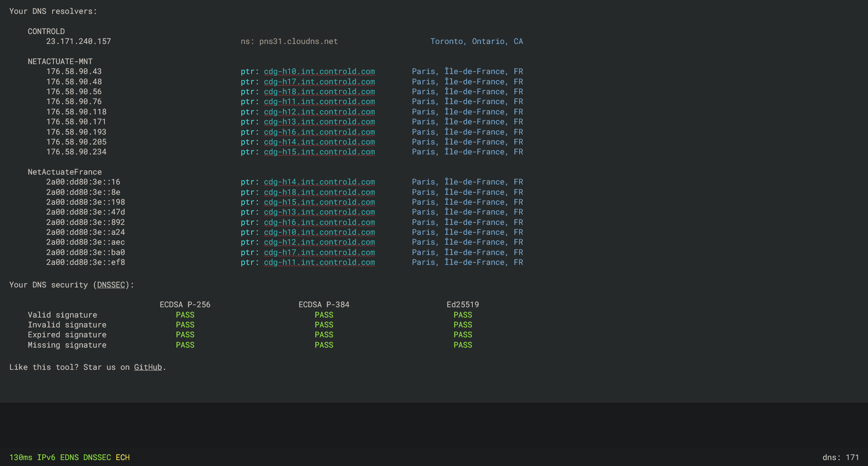
Task: Open cdg-h11 ptr link for 2a00:dd80:3e::ef8
Action: (x=319, y=262)
